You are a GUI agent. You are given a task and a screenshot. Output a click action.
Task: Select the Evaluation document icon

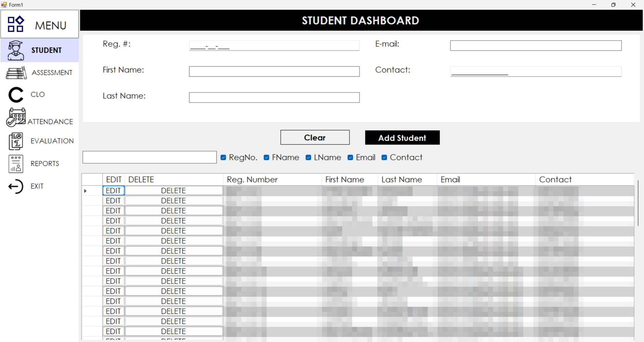pos(16,141)
